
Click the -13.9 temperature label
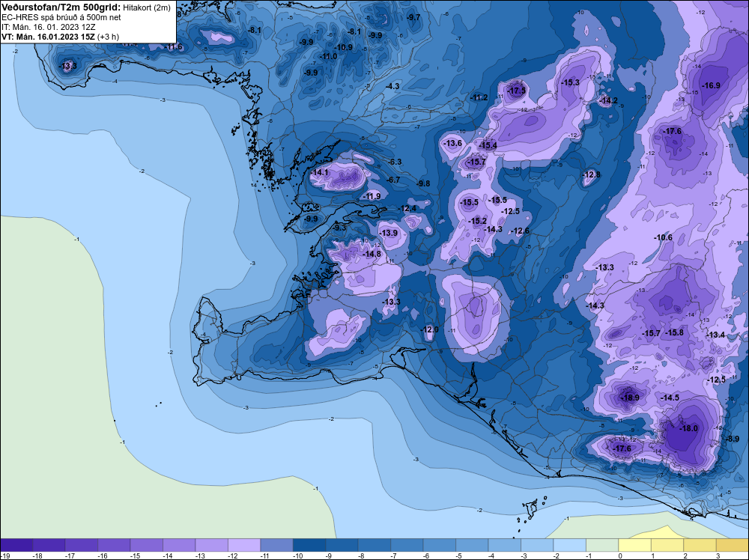click(388, 233)
